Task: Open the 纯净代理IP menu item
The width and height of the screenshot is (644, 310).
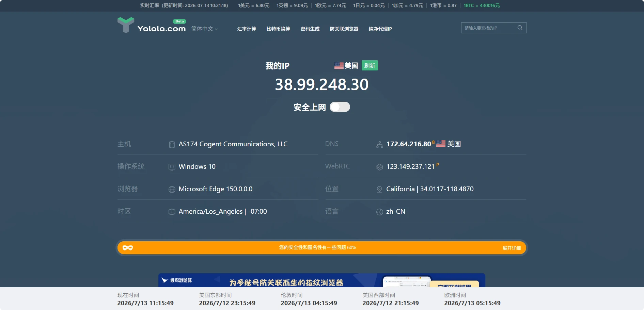Action: pyautogui.click(x=380, y=29)
